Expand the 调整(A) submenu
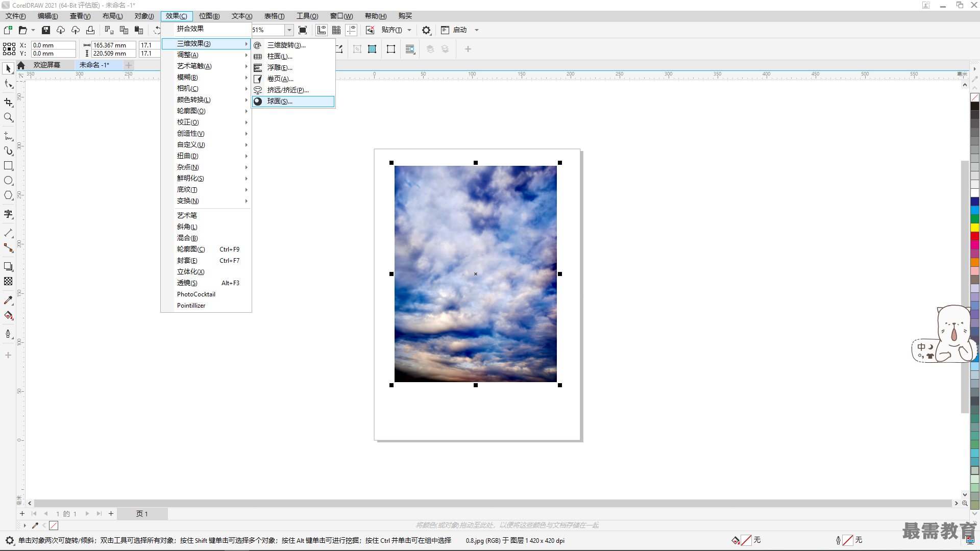The height and width of the screenshot is (551, 980). point(206,55)
